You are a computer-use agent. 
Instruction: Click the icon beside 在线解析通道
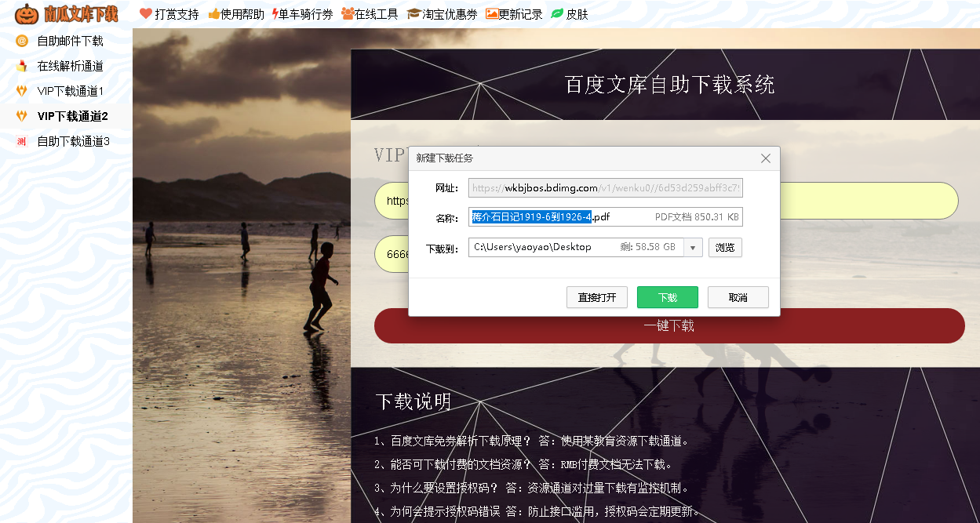(x=22, y=66)
